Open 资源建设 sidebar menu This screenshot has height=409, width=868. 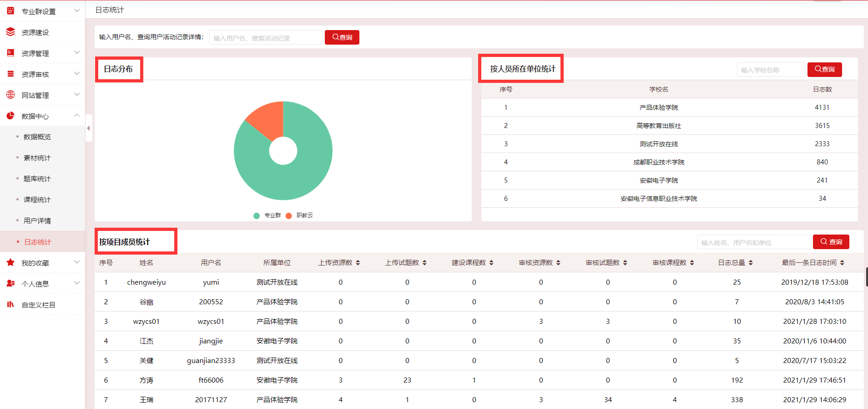pos(42,32)
